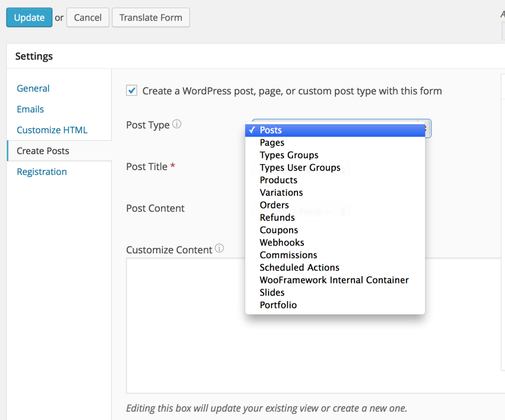Viewport: 505px width, 420px height.
Task: Choose "WooFramework Internal Container" option
Action: tap(334, 280)
